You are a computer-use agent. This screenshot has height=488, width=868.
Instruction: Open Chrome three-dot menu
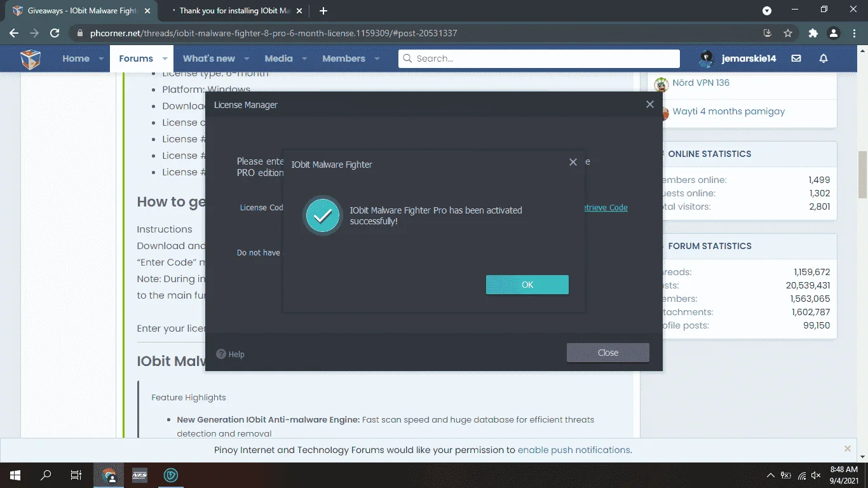tap(854, 33)
